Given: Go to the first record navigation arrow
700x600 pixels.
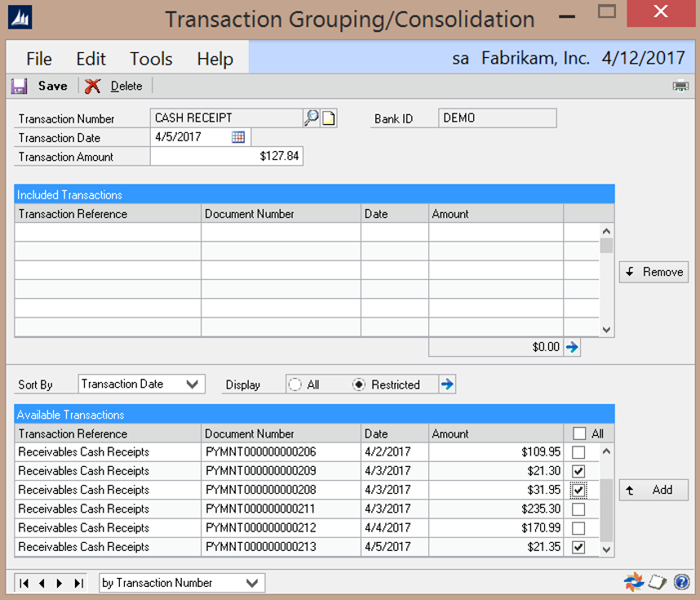Looking at the screenshot, I should click(x=24, y=583).
